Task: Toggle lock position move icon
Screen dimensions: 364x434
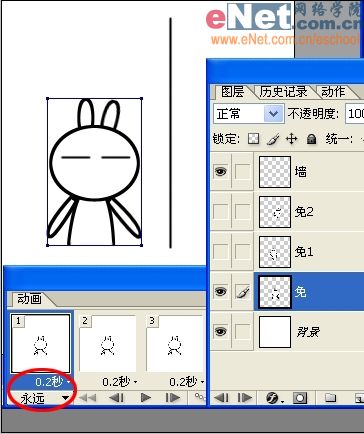Action: (x=292, y=139)
